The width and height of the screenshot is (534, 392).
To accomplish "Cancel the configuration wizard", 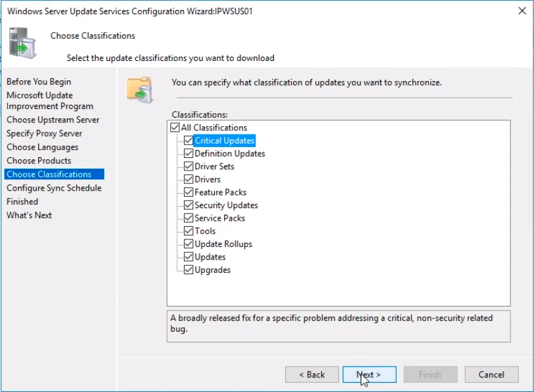I will [x=491, y=375].
